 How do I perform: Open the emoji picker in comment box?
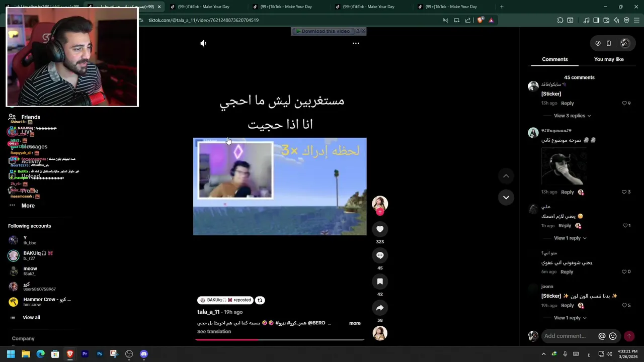tap(613, 336)
